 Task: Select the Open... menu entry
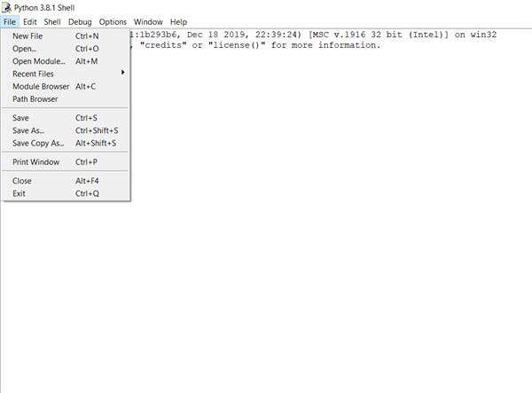pos(66,49)
